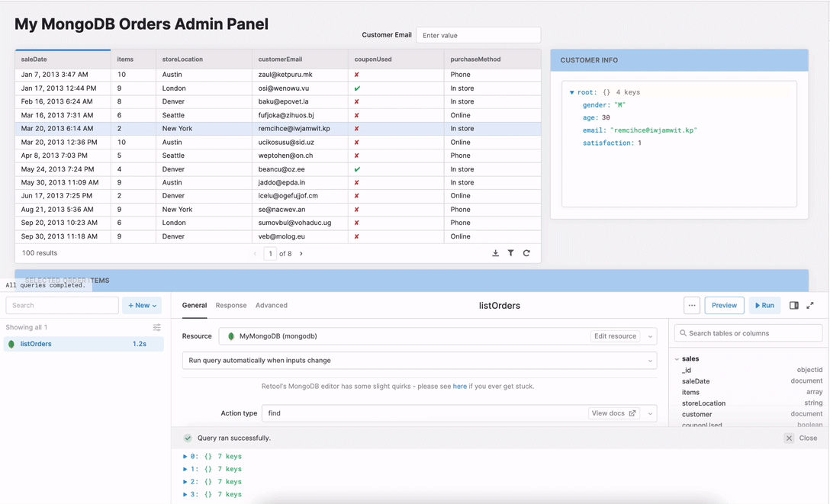Viewport: 830px width, 504px height.
Task: Expand the query editor to fullscreen
Action: (x=810, y=306)
